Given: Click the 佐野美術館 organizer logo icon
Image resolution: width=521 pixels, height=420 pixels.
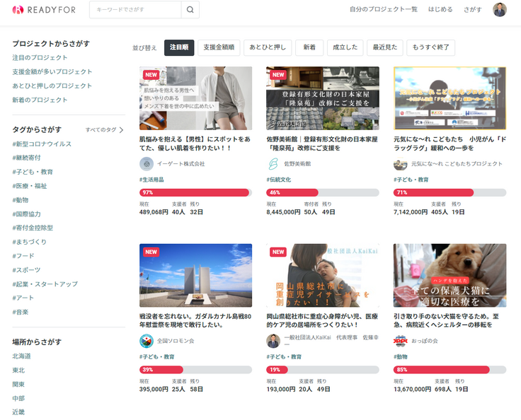Looking at the screenshot, I should (x=273, y=163).
